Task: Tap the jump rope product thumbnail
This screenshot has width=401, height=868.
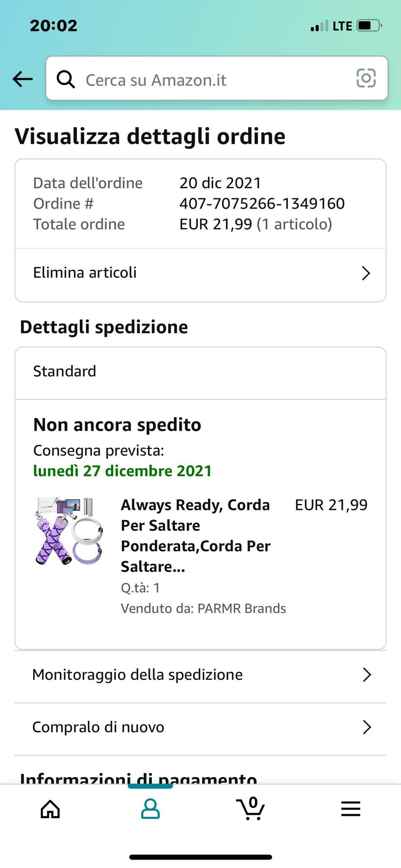Action: [x=69, y=531]
